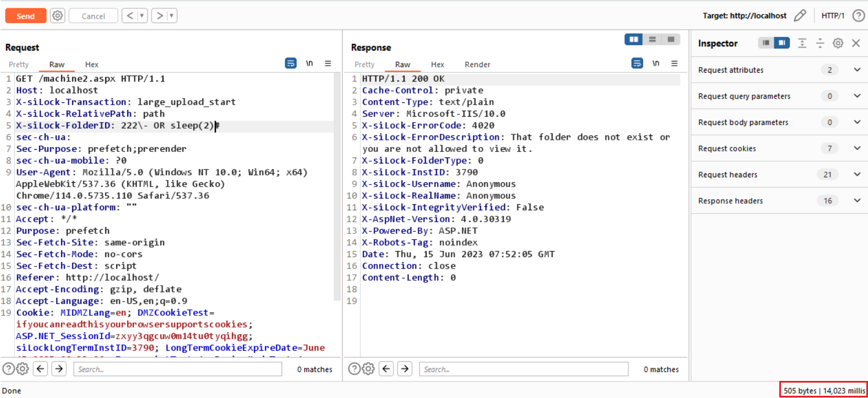Jump to previous Request search match
Screen dimensions: 868x398
click(41, 369)
